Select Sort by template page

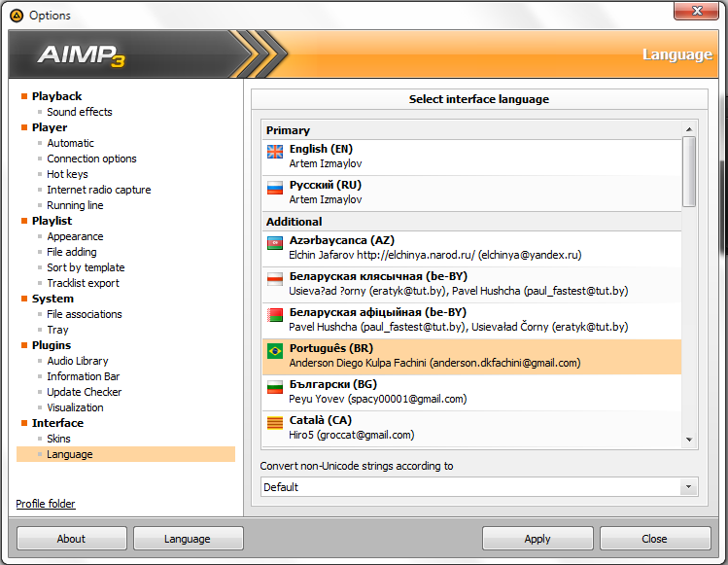pos(86,267)
